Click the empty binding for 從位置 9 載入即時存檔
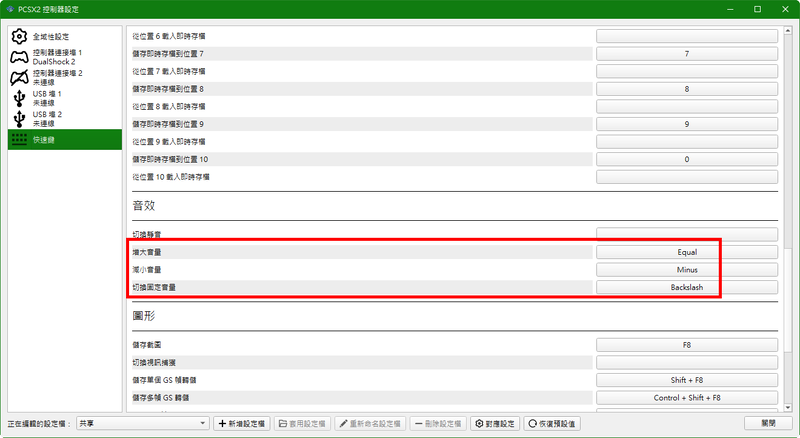This screenshot has width=800, height=438. coord(687,142)
